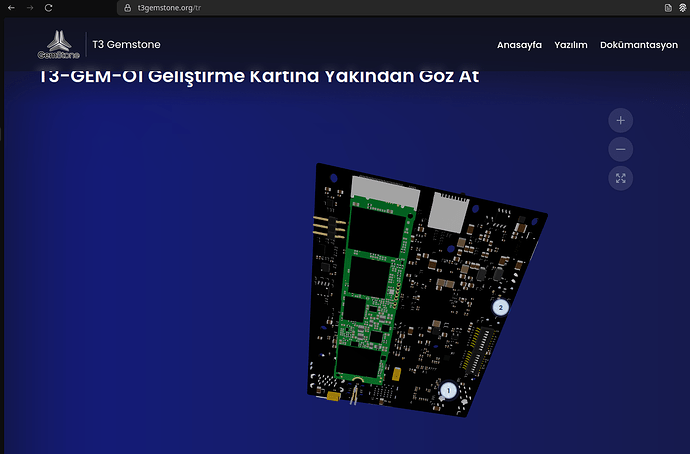
Task: Zoom in with the plus button
Action: coord(620,120)
